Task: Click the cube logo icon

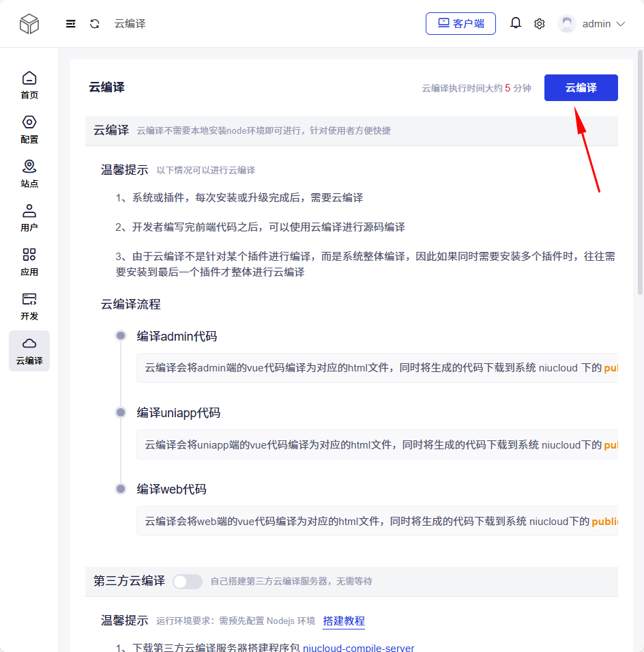Action: [x=29, y=24]
